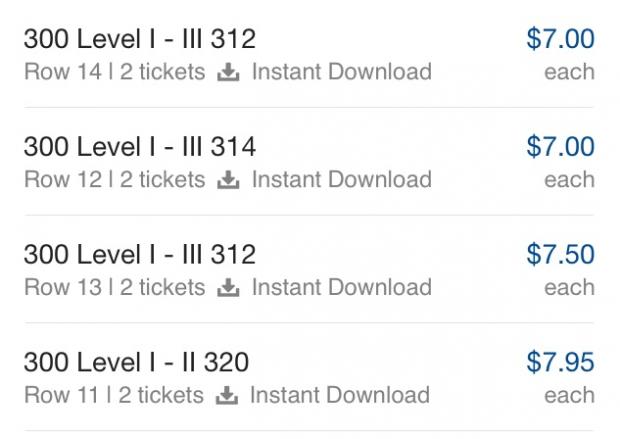Click Instant Download text for Row 13
This screenshot has height=439, width=620.
(341, 288)
